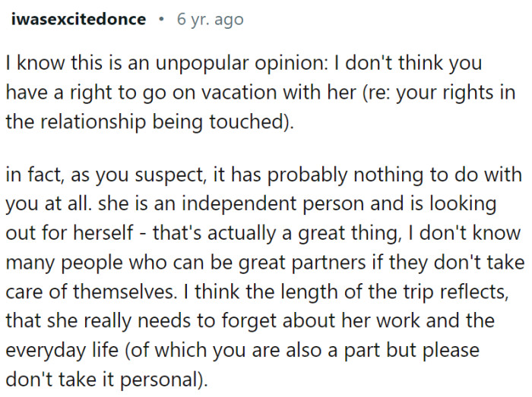Image resolution: width=532 pixels, height=397 pixels.
Task: Open the iwasexcitedonce user profile
Action: coord(79,19)
